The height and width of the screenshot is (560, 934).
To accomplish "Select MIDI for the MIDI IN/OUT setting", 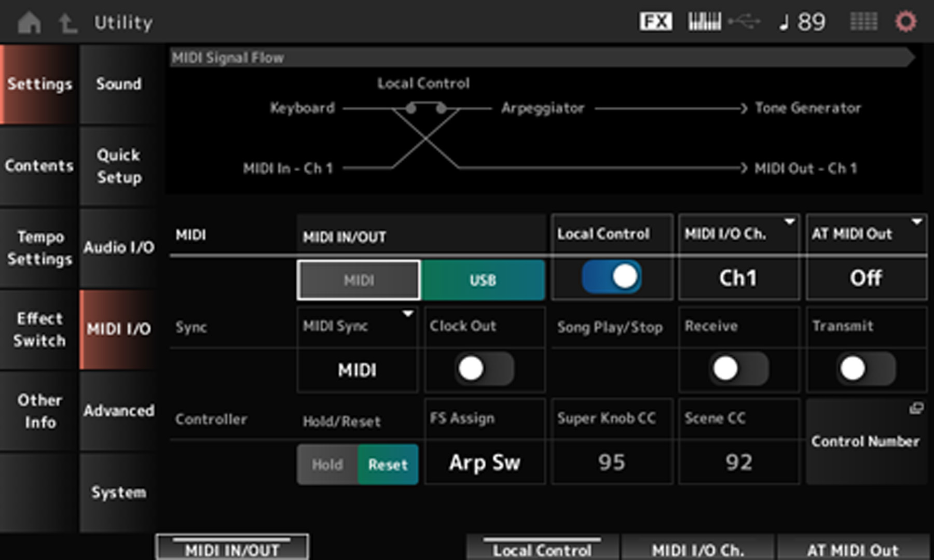I will point(358,280).
